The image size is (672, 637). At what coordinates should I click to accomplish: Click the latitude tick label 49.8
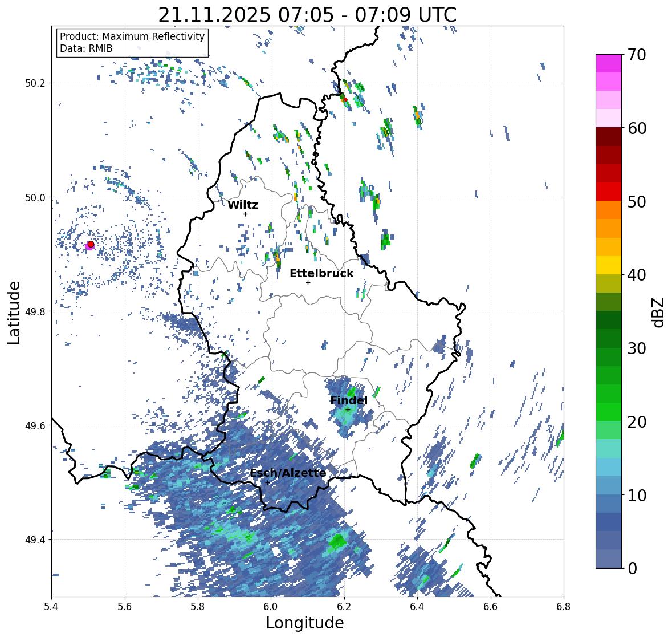coord(35,311)
